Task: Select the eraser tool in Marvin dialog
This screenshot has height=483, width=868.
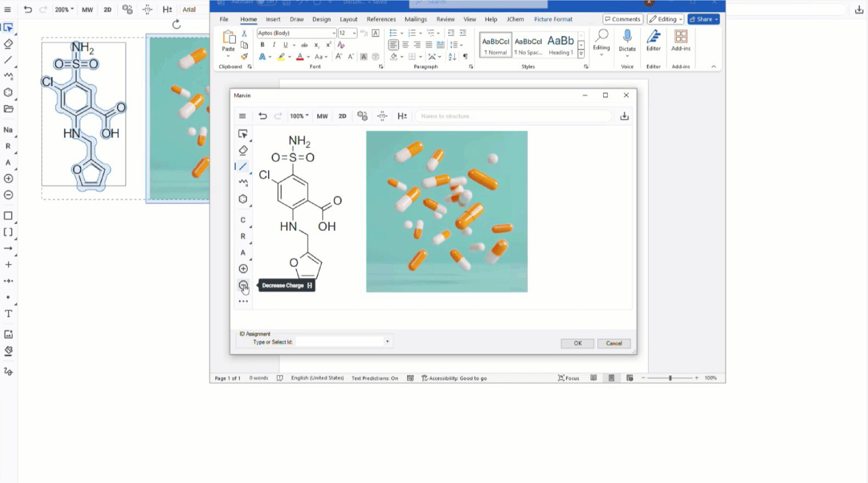Action: (243, 150)
